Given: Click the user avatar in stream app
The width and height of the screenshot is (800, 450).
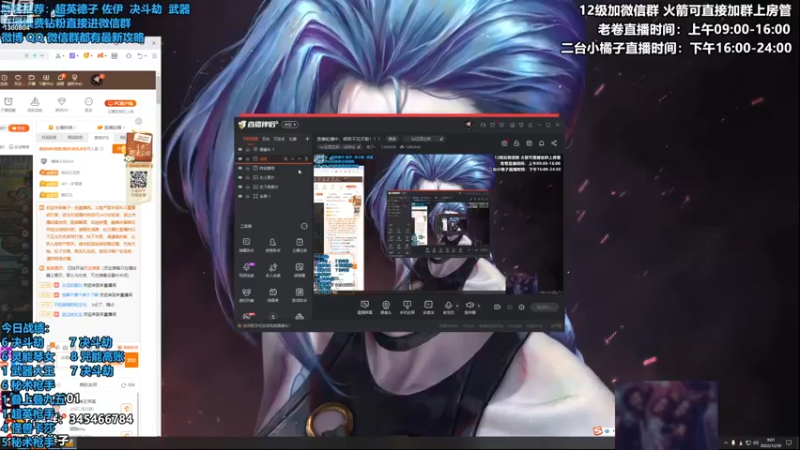Looking at the screenshot, I should 468,125.
